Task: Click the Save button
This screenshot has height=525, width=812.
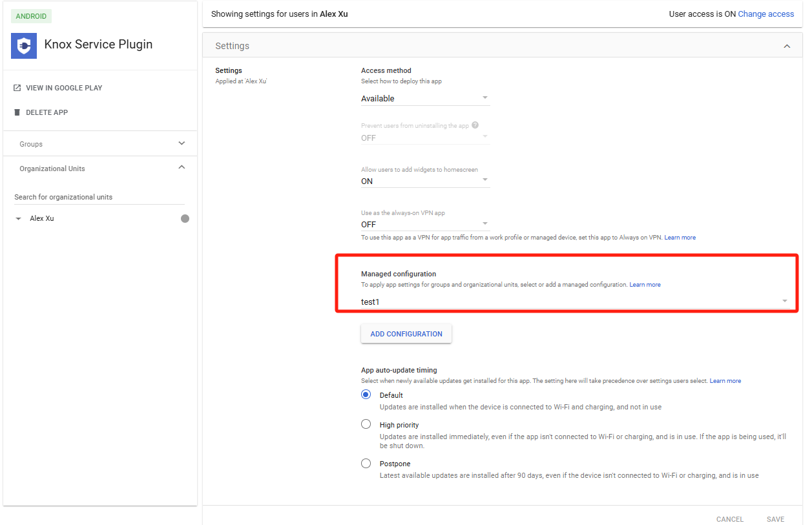Action: (x=775, y=519)
